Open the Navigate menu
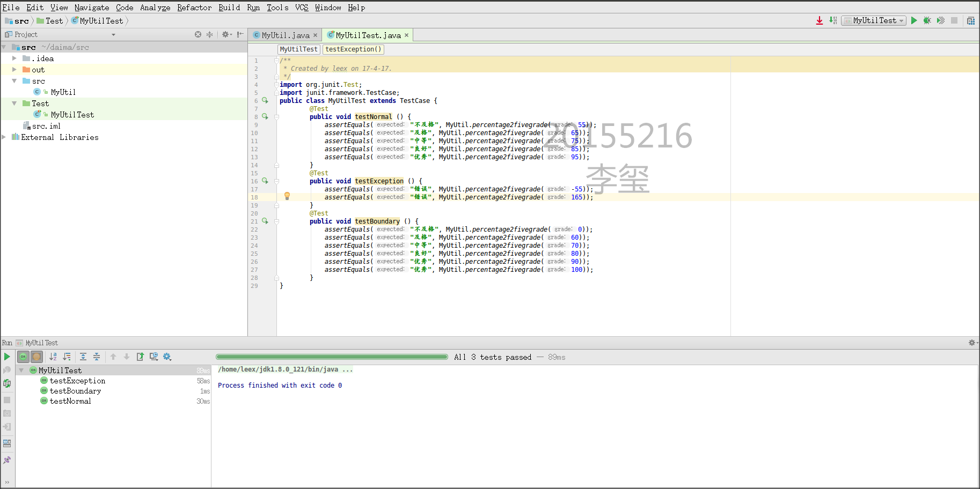The height and width of the screenshot is (489, 980). (92, 8)
